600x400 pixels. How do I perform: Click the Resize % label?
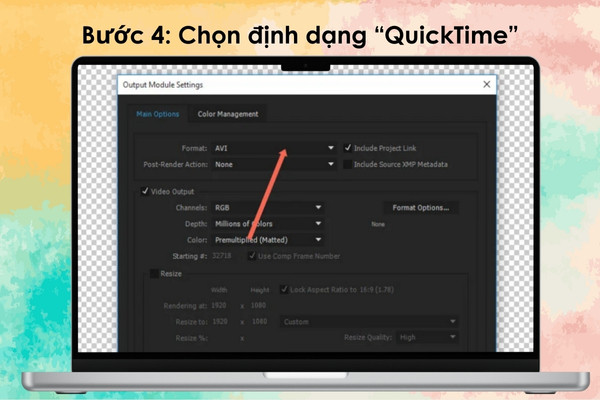pyautogui.click(x=191, y=338)
